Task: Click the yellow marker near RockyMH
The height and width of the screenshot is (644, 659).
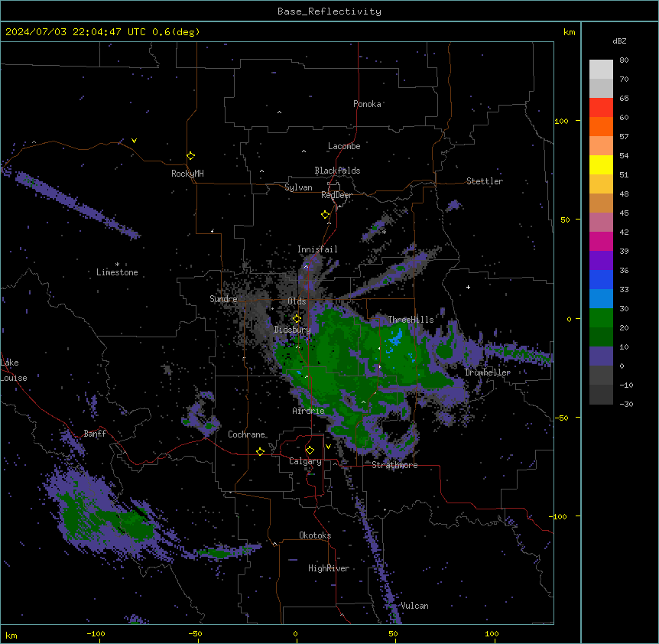Action: coord(190,156)
